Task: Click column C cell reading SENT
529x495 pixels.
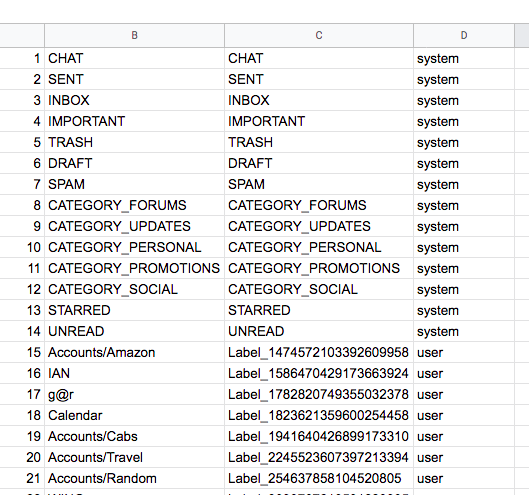Action: [319, 79]
